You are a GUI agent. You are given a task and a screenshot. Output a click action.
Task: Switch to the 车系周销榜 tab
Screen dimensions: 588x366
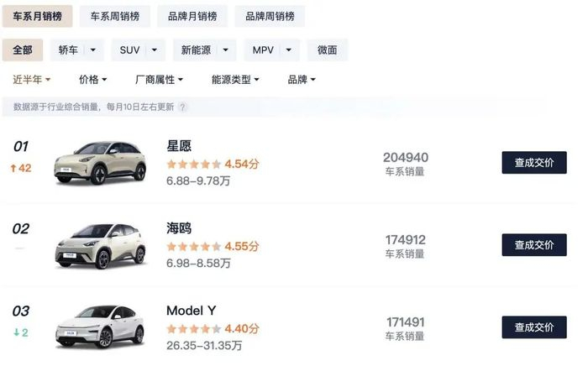click(114, 16)
